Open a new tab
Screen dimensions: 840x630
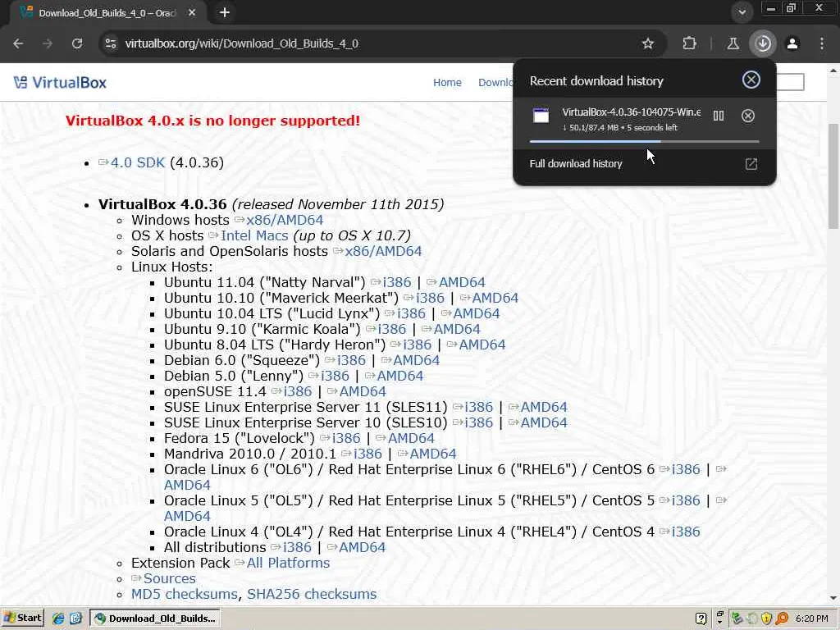pos(225,12)
